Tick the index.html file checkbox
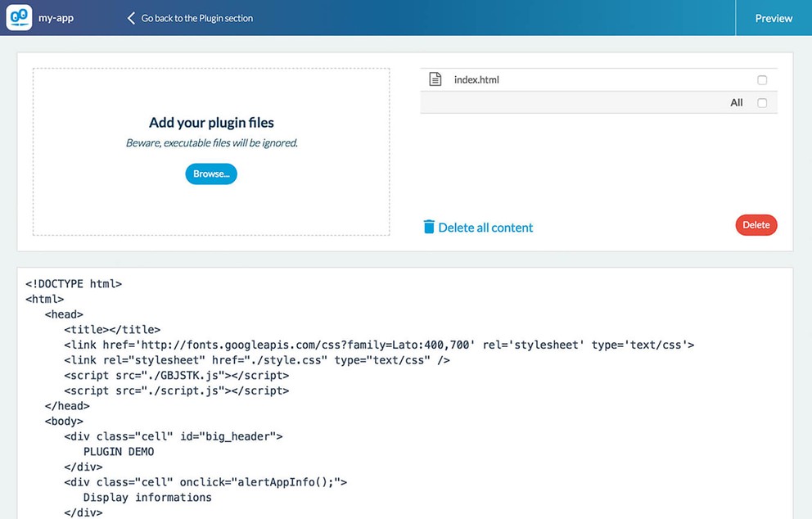Image resolution: width=812 pixels, height=519 pixels. pos(762,79)
